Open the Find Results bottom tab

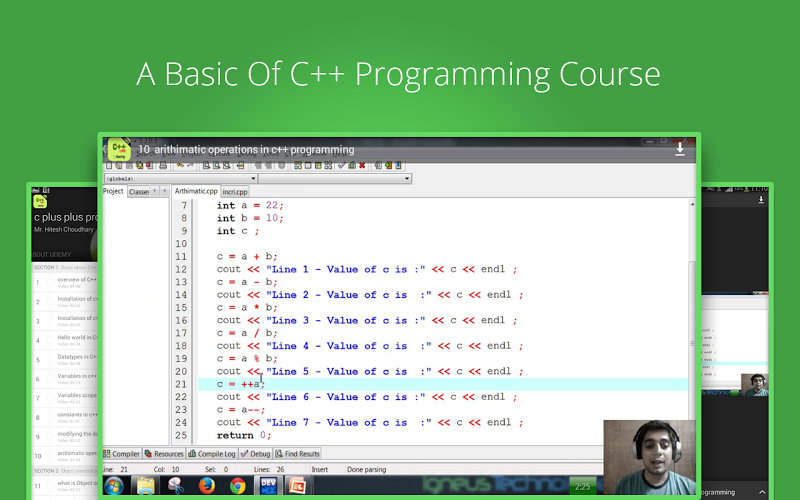(297, 454)
